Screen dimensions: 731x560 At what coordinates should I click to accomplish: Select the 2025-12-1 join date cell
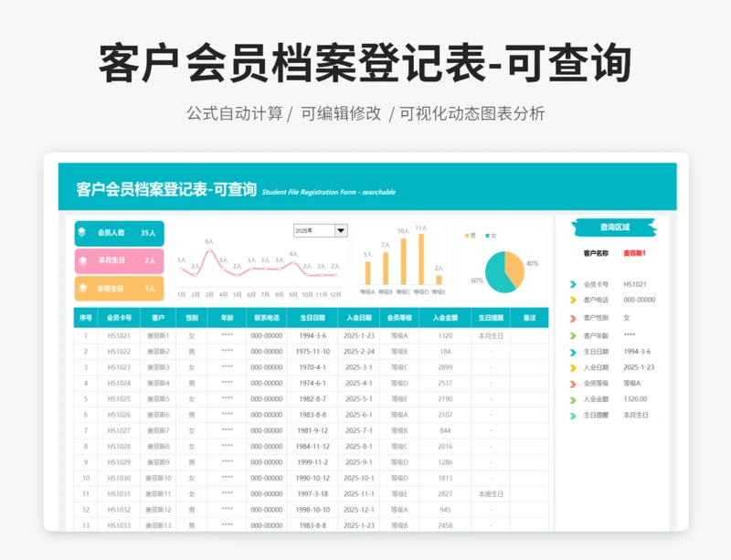(359, 510)
